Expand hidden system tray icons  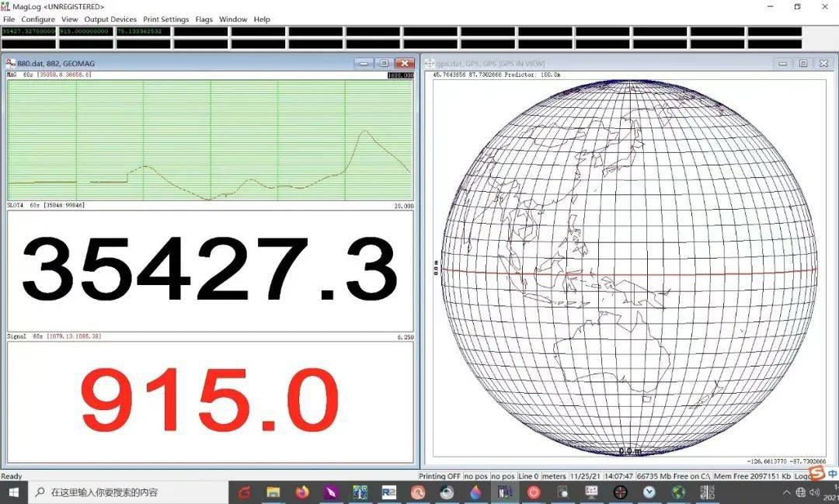tap(787, 492)
